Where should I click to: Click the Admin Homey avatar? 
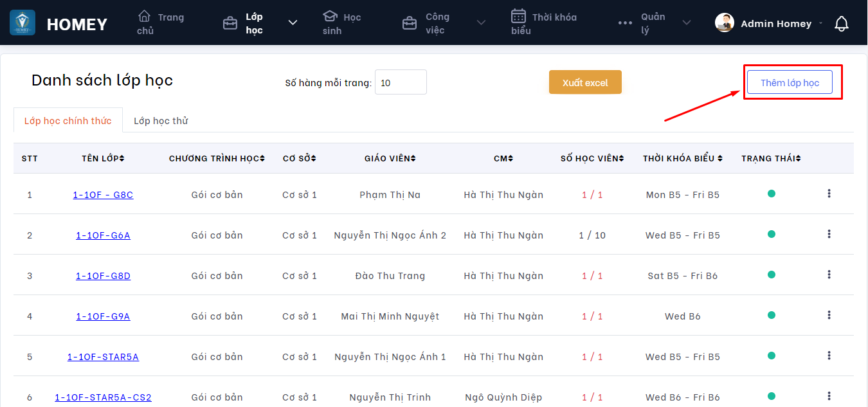click(725, 23)
